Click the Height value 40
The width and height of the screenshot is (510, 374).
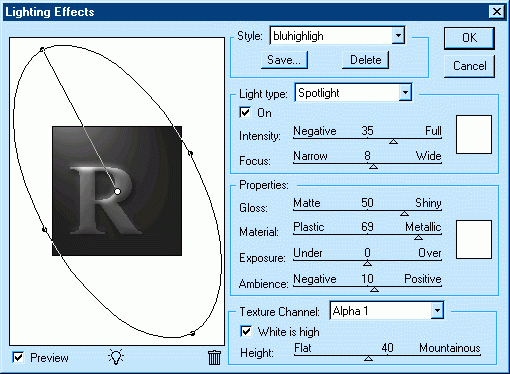click(387, 348)
